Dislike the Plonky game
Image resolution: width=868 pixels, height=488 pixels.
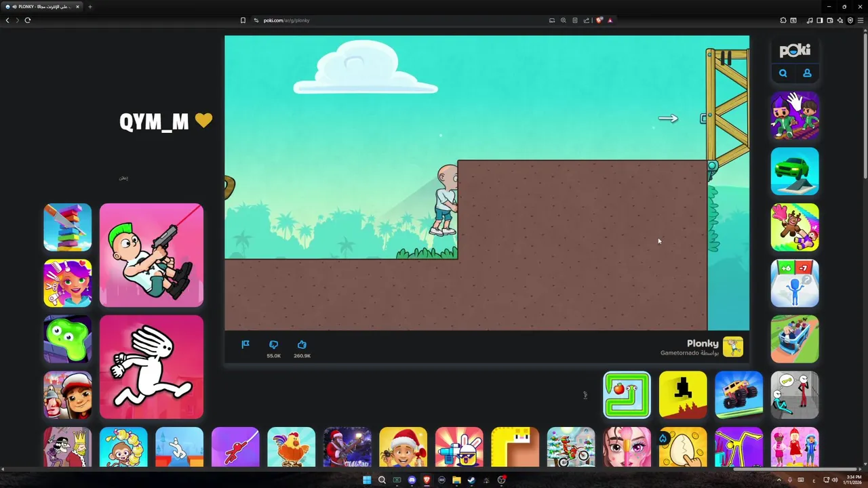click(x=273, y=344)
